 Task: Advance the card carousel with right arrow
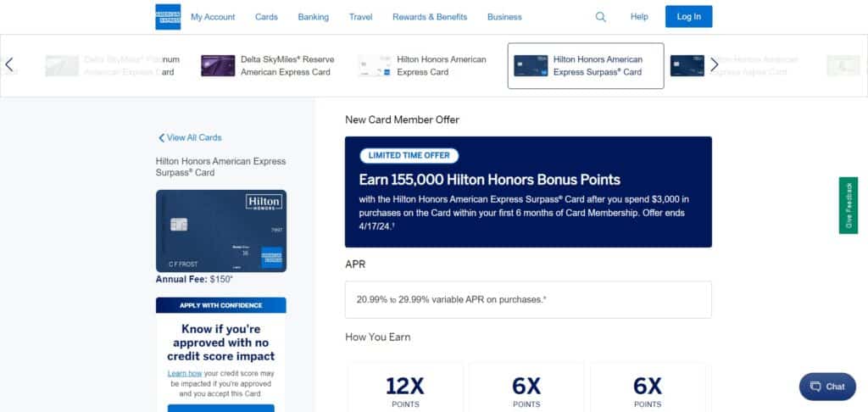(x=714, y=64)
